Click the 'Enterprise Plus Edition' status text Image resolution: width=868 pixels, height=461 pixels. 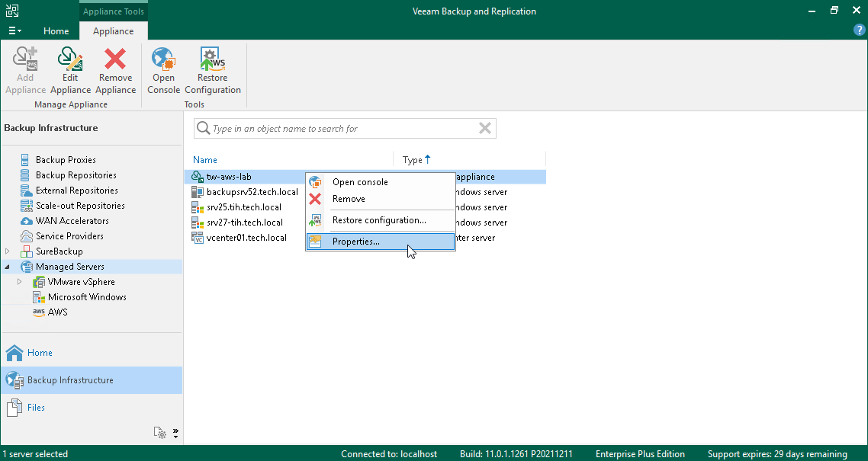(x=640, y=454)
